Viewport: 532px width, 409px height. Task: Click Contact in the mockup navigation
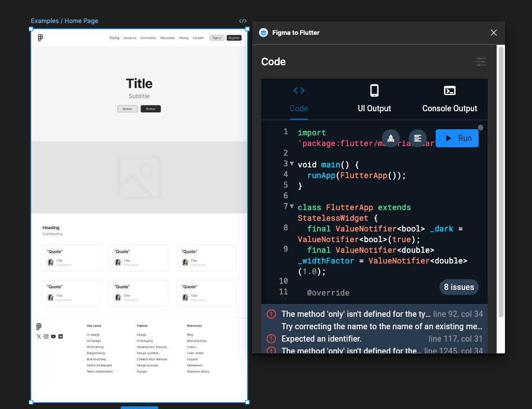click(x=198, y=38)
